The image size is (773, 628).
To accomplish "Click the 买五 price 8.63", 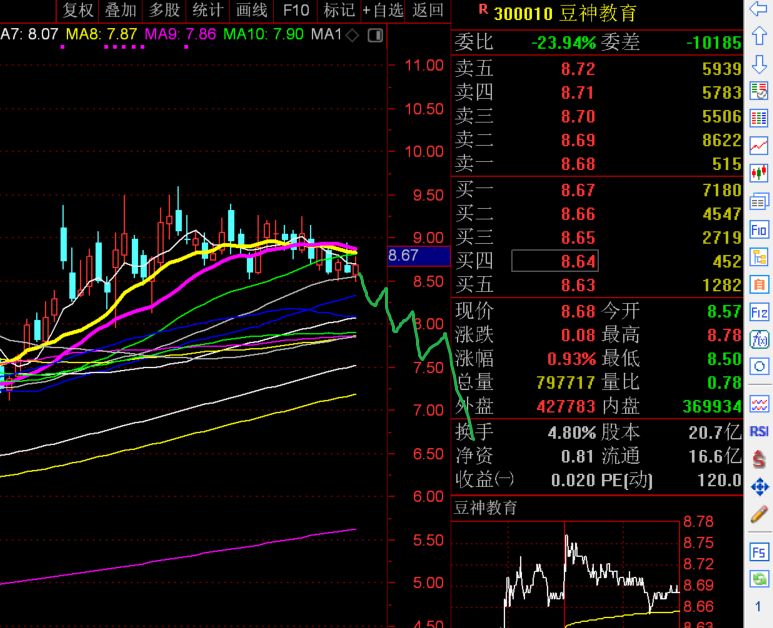I will tap(578, 285).
